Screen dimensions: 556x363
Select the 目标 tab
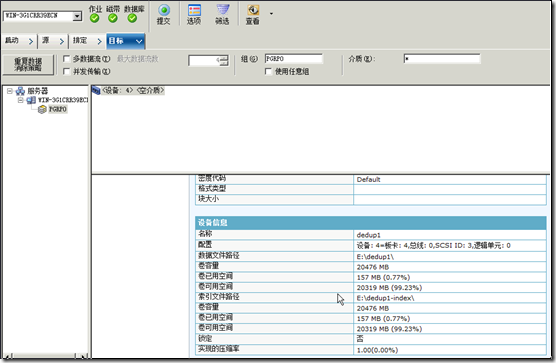tap(126, 41)
